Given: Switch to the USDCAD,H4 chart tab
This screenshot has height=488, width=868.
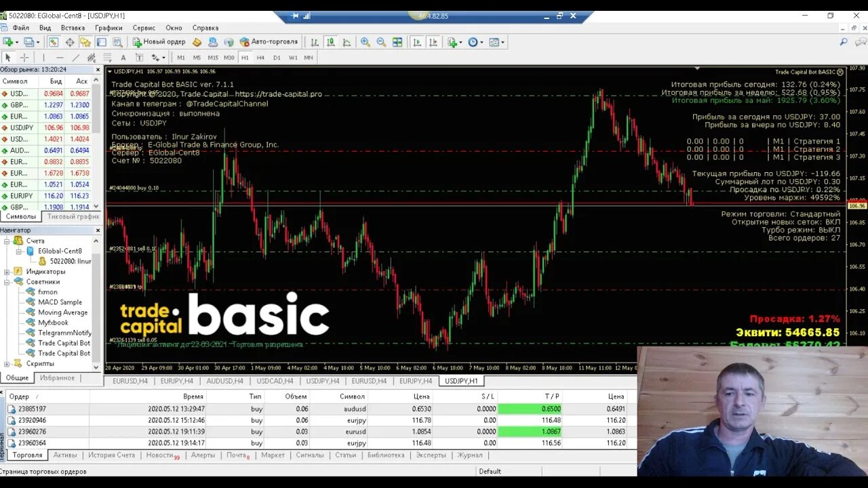Looking at the screenshot, I should (273, 381).
